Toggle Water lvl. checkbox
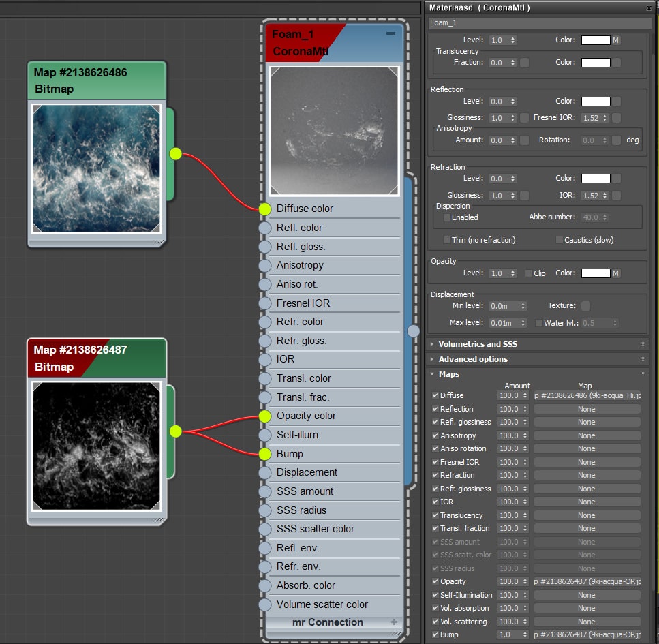 point(538,323)
